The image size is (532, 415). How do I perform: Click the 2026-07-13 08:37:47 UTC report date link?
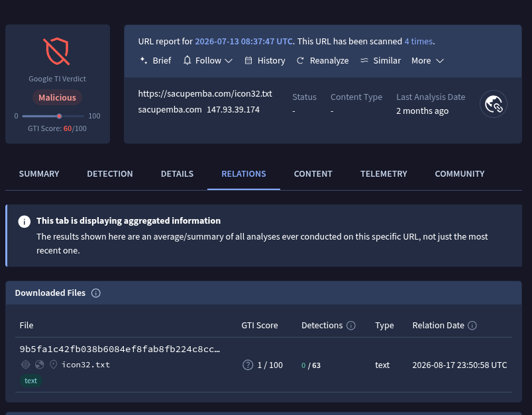click(x=244, y=41)
